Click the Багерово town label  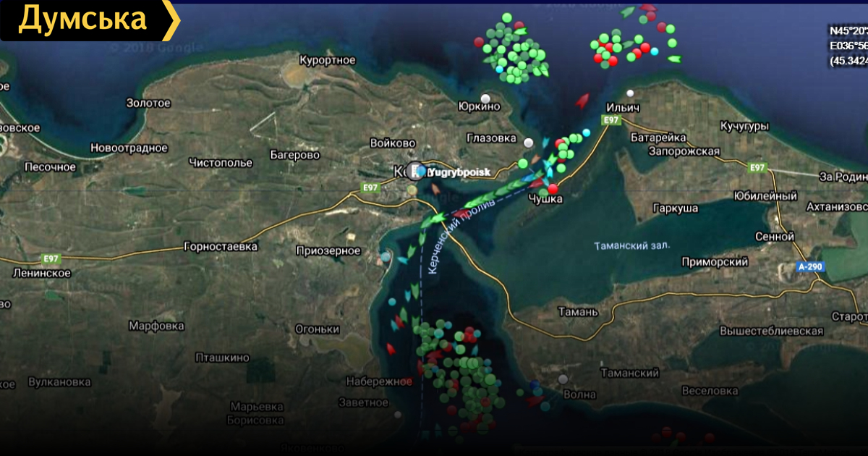click(x=294, y=155)
